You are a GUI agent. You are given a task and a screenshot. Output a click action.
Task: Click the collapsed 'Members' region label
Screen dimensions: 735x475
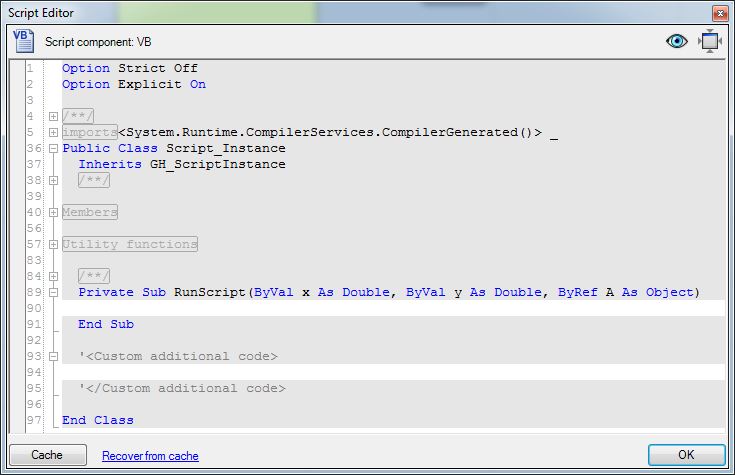click(x=90, y=212)
